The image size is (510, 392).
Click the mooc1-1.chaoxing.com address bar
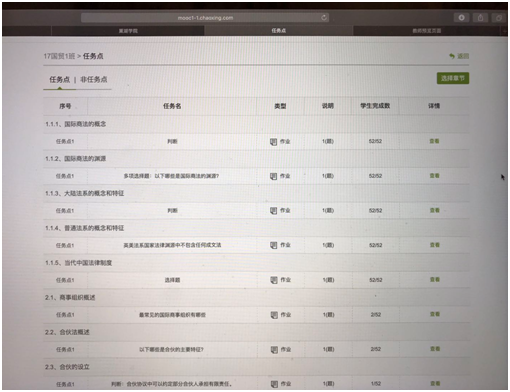(205, 18)
